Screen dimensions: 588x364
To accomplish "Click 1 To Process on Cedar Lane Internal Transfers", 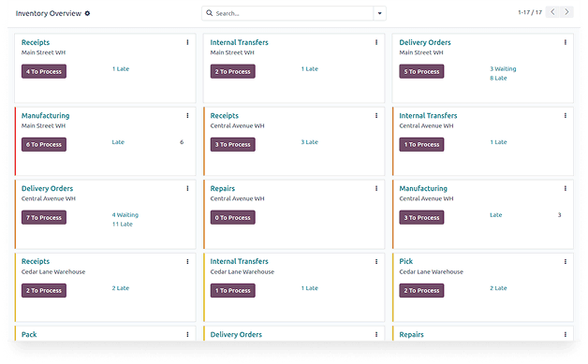I will pyautogui.click(x=233, y=290).
